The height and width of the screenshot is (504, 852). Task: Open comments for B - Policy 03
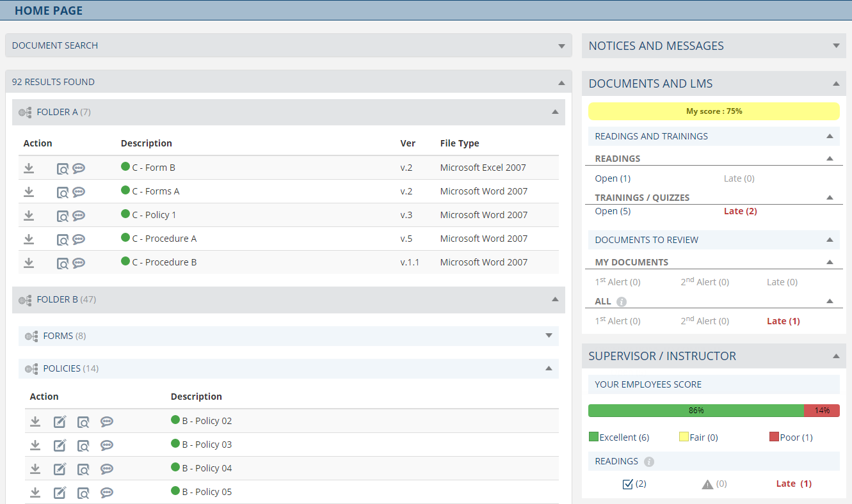(107, 445)
